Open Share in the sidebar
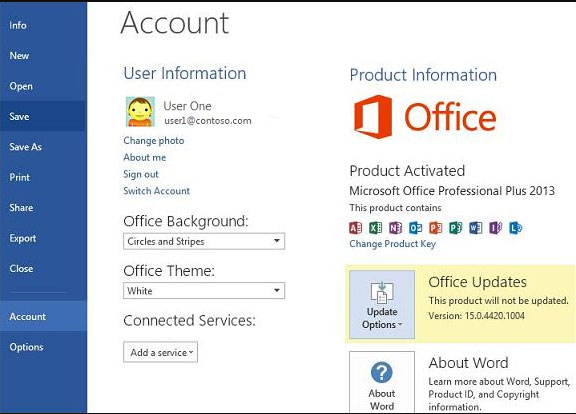Image resolution: width=576 pixels, height=414 pixels. 43,208
